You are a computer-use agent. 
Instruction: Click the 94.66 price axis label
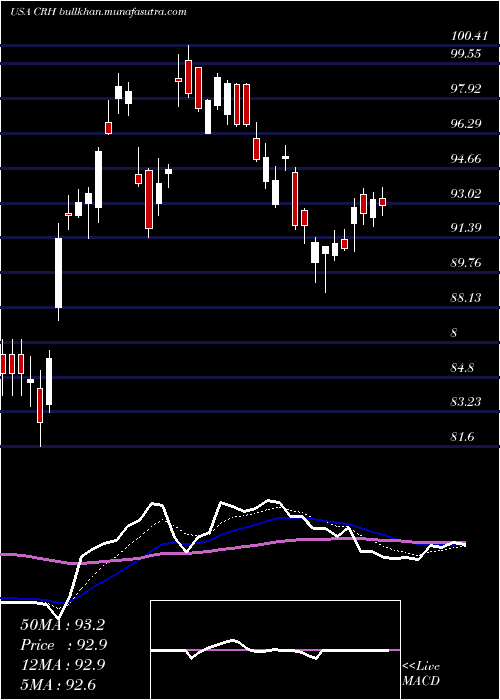pyautogui.click(x=467, y=158)
